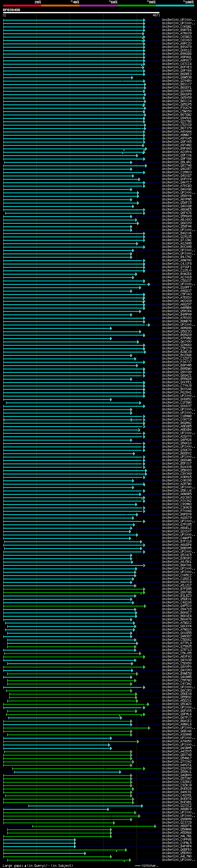
Task: Select label UniRef100_Q8L4R2
Action: point(177,162)
